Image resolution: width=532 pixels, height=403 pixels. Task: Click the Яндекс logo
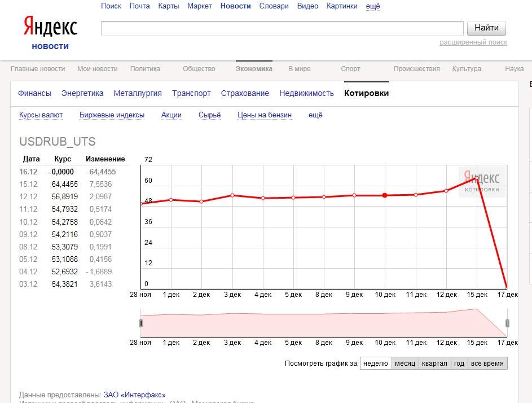(x=50, y=27)
